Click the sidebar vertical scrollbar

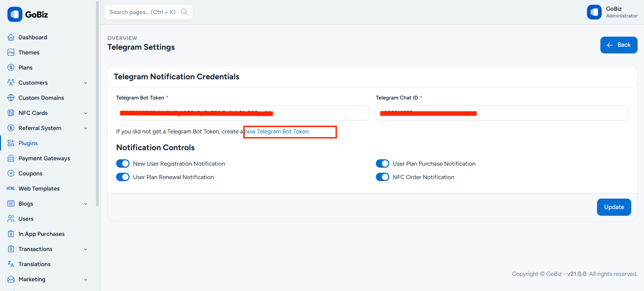pos(97,104)
